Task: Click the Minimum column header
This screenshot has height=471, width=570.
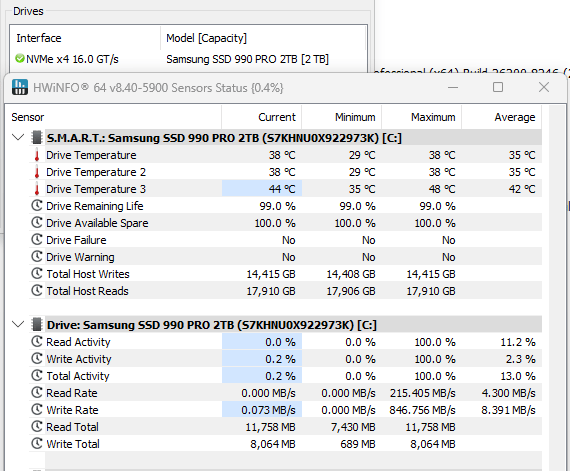Action: click(x=341, y=117)
